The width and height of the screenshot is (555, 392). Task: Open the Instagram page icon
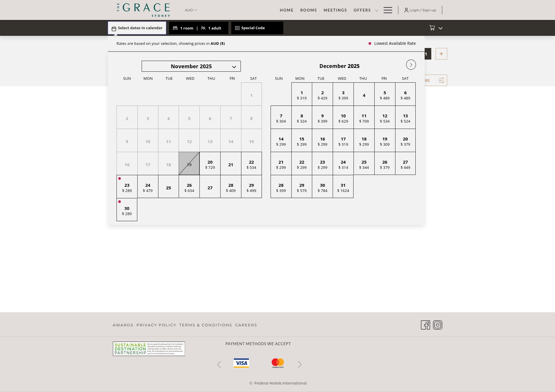438,325
